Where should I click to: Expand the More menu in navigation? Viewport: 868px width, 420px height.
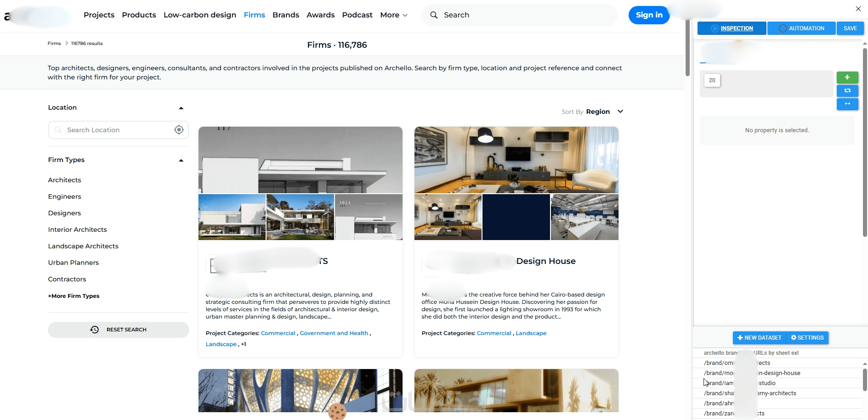(x=394, y=15)
